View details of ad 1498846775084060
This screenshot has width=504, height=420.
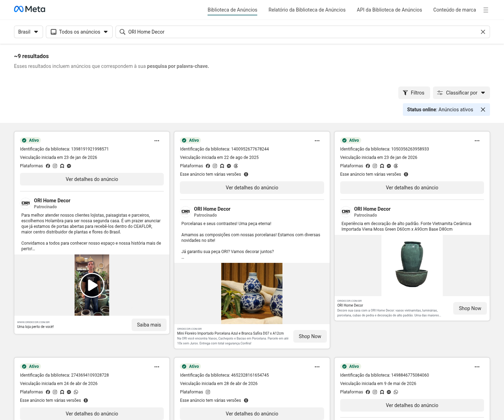pos(412,405)
